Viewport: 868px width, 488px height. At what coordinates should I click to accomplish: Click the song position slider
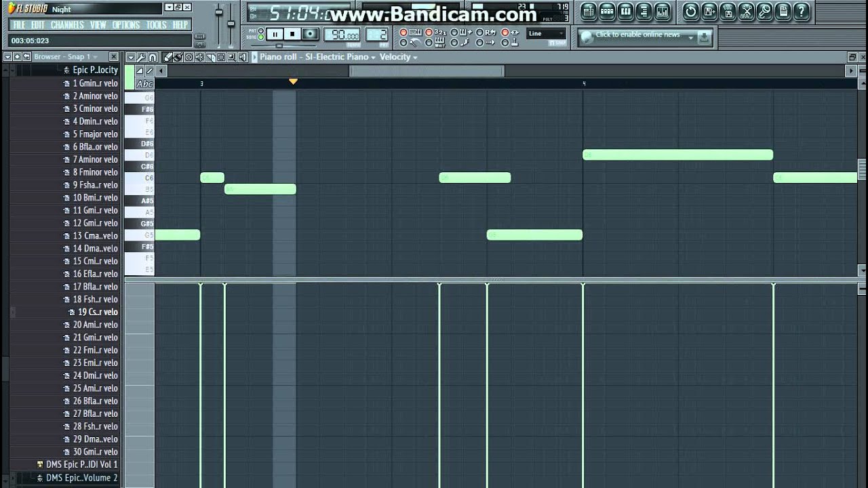[x=279, y=45]
